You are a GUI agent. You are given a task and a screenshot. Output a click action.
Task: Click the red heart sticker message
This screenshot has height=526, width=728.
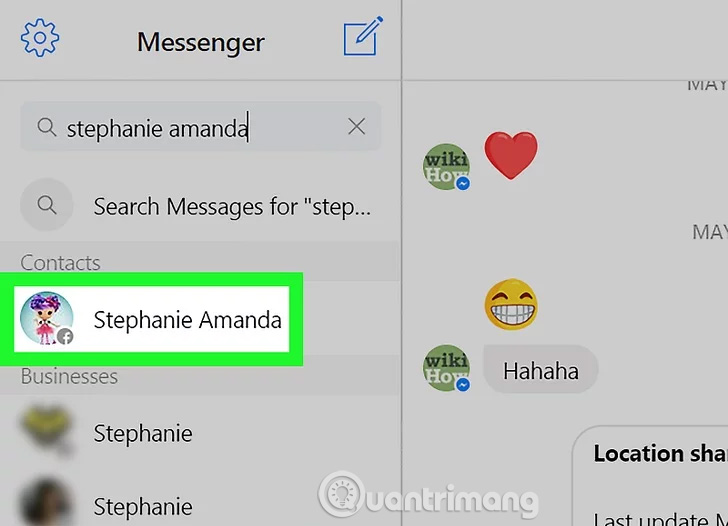coord(511,155)
